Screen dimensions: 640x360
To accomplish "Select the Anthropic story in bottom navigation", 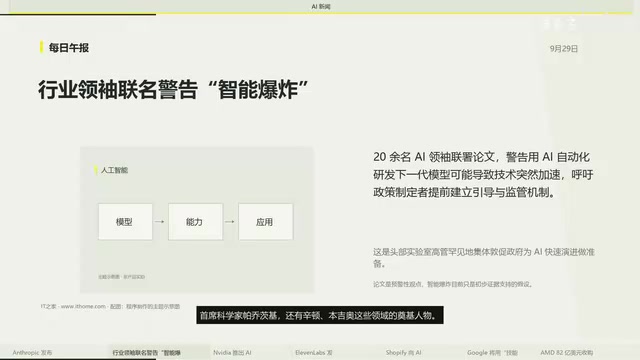I will coord(32,353).
